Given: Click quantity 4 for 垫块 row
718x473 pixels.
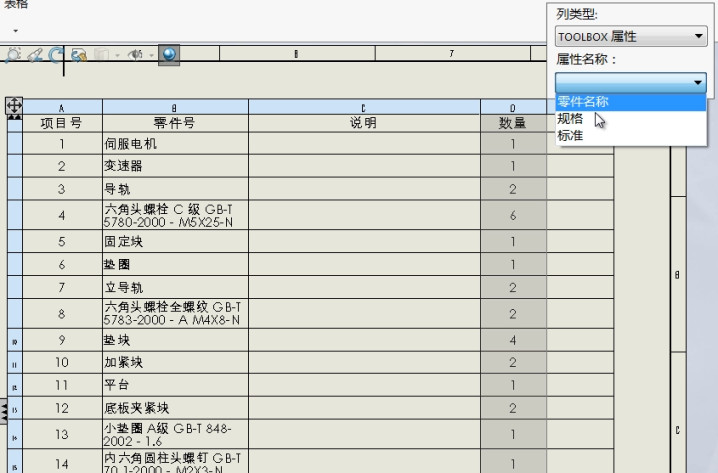Looking at the screenshot, I should 513,340.
